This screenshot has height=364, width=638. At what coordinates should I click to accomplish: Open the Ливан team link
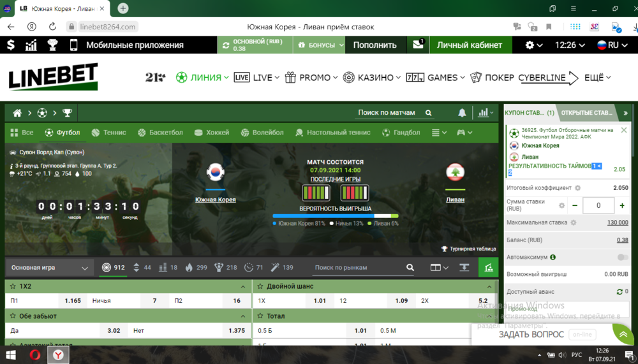[455, 200]
